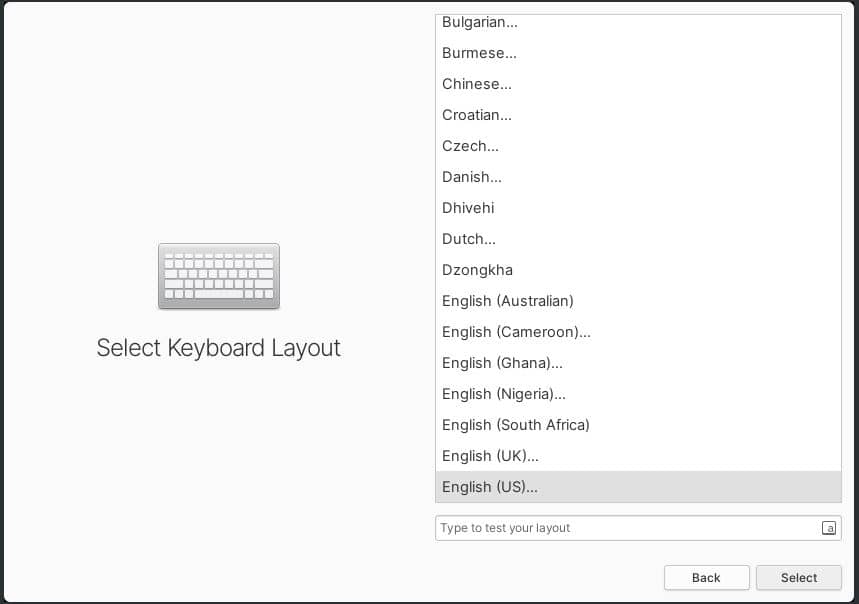Screen dimensions: 859x604
Task: Pick the Danish... layout
Action: pyautogui.click(x=638, y=177)
